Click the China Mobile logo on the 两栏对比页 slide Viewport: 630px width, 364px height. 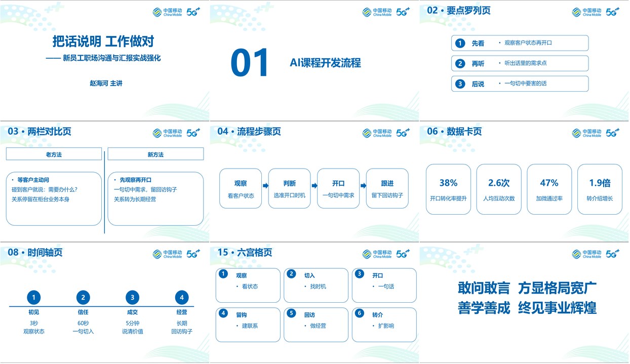coord(168,133)
